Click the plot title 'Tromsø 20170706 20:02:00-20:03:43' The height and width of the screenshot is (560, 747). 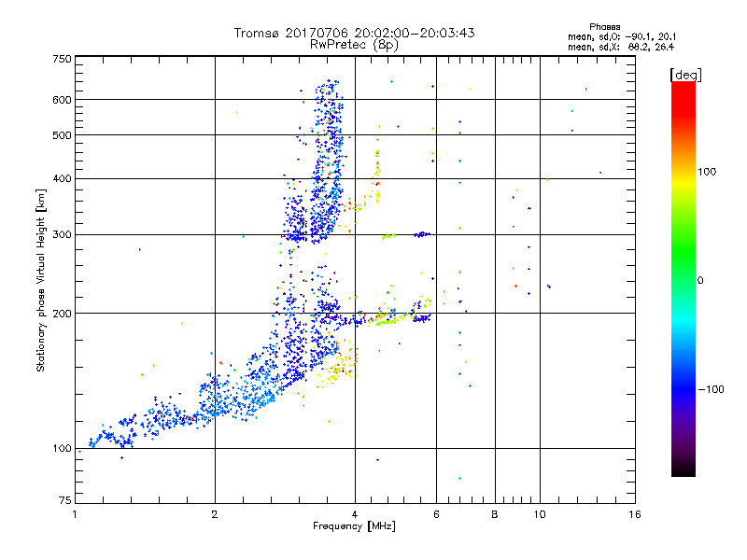(355, 33)
